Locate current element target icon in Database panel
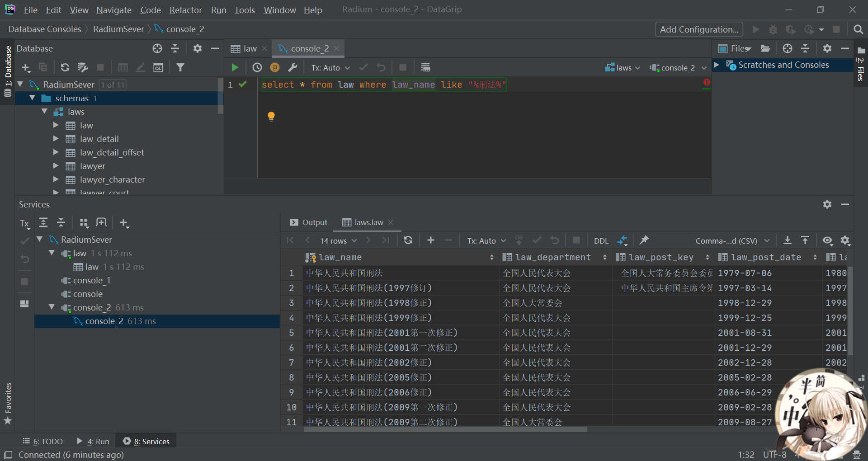This screenshot has height=461, width=868. click(157, 48)
